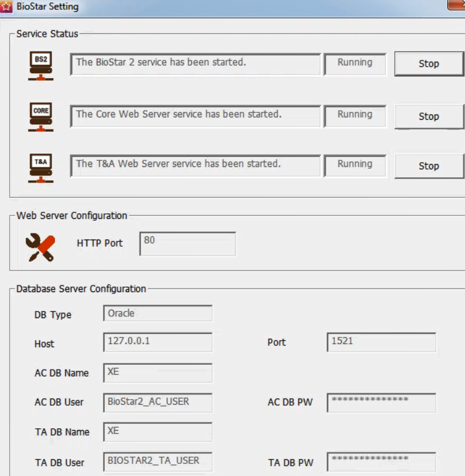465x476 pixels.
Task: Click the BioStar star icon in title bar
Action: (x=6, y=7)
